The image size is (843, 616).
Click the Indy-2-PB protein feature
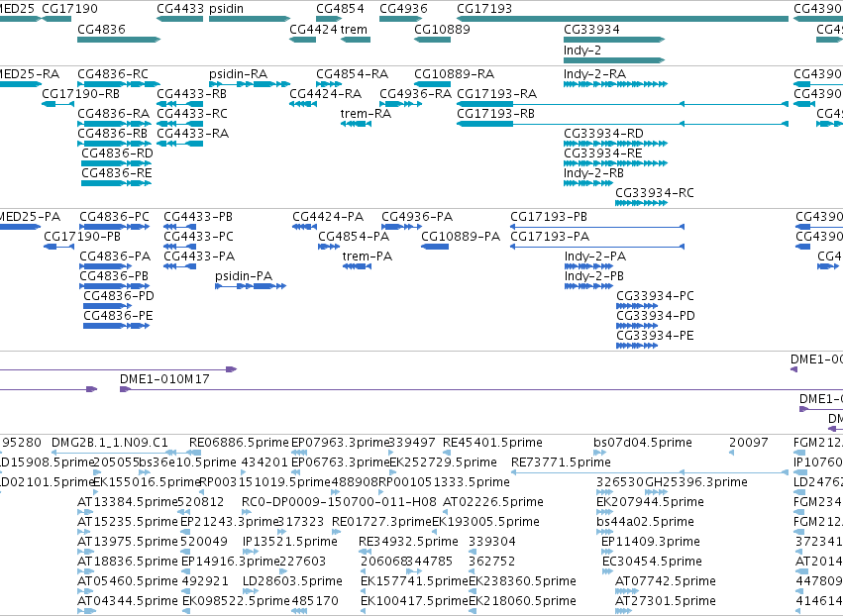pyautogui.click(x=588, y=286)
